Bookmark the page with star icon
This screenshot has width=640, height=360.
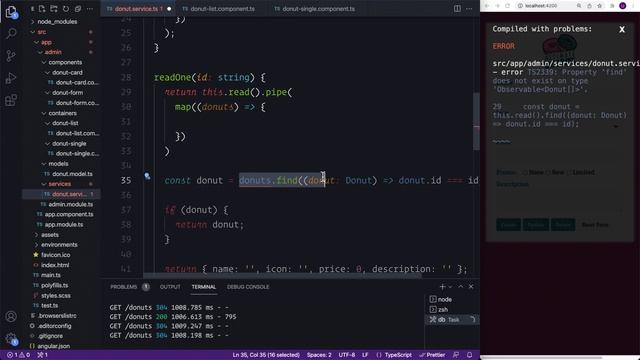pyautogui.click(x=600, y=6)
